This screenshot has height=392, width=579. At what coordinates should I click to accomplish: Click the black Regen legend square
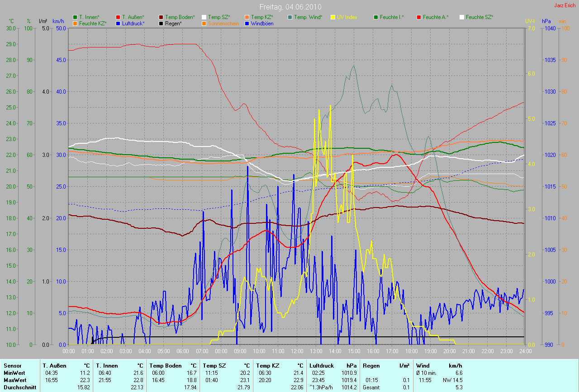[x=161, y=23]
